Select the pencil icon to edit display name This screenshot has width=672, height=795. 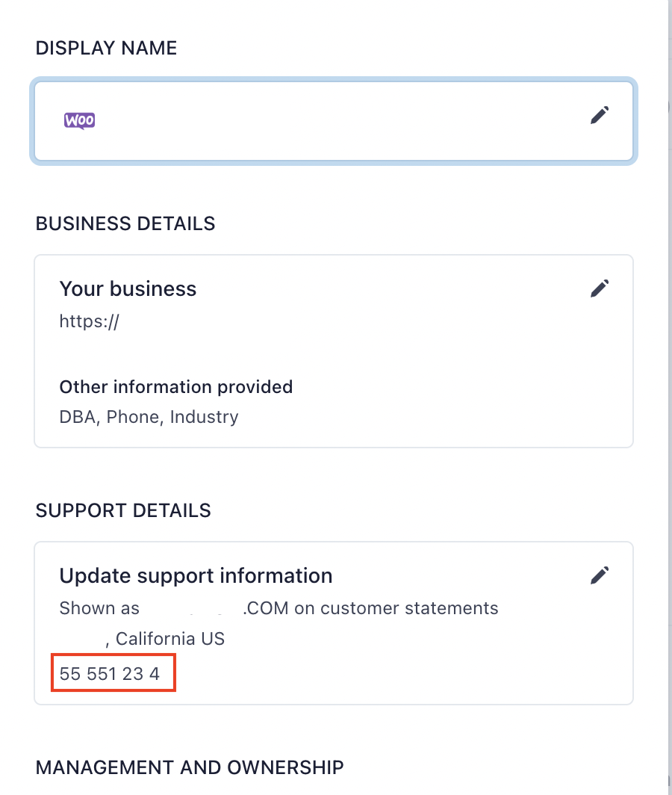(x=600, y=115)
